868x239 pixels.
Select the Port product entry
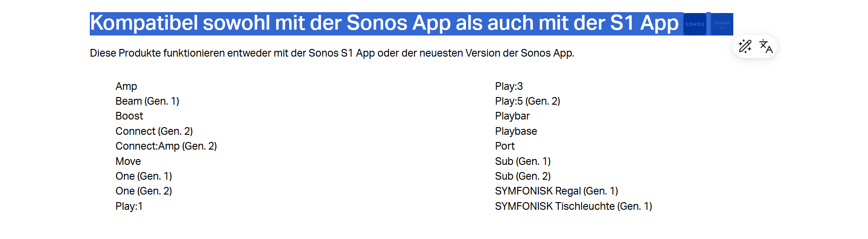click(505, 146)
